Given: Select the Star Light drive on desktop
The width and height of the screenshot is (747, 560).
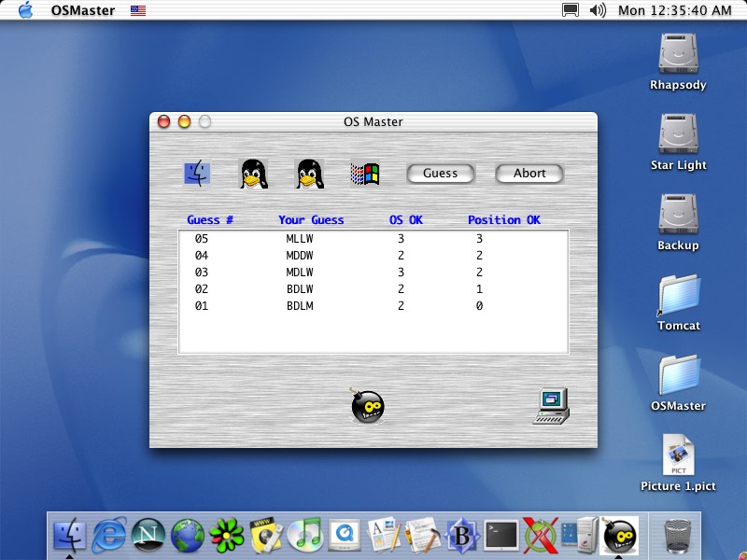Looking at the screenshot, I should (678, 142).
